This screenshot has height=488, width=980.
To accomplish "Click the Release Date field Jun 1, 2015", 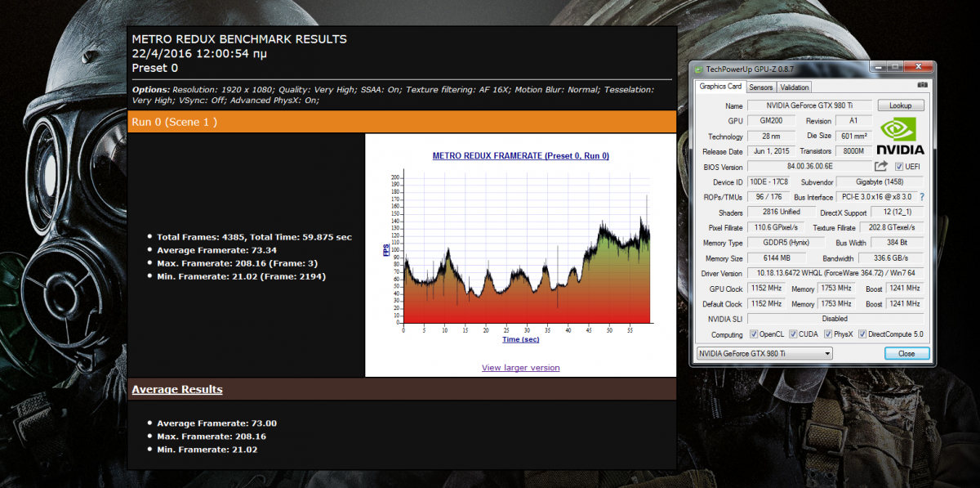I will pos(770,152).
